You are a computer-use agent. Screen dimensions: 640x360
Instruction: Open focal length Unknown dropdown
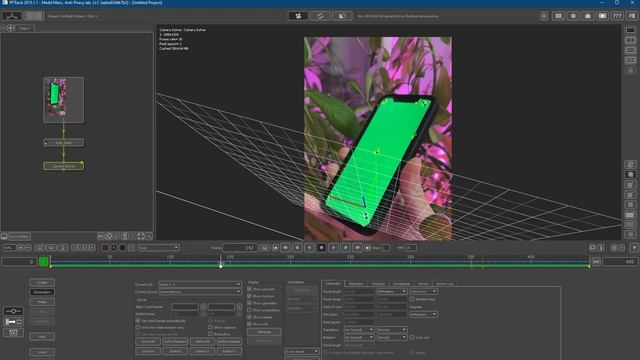(x=423, y=291)
